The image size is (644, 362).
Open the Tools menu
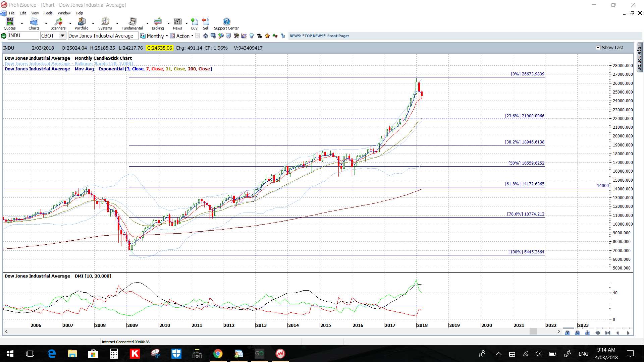coord(48,13)
